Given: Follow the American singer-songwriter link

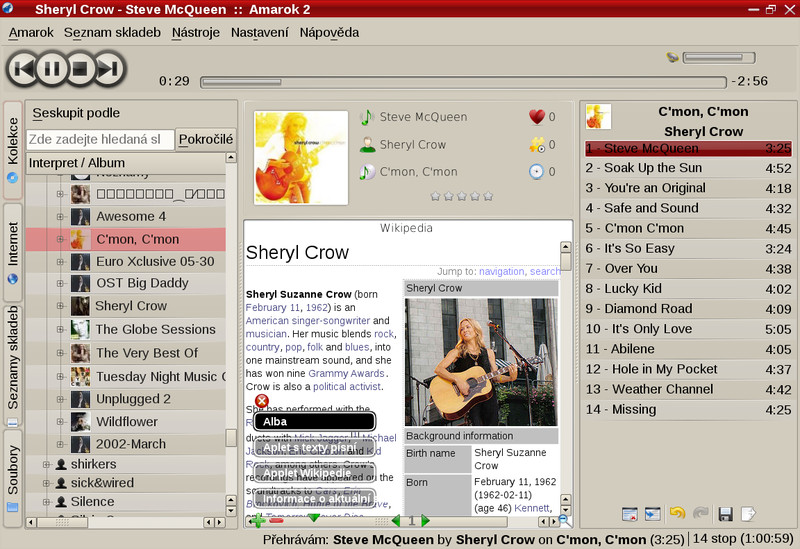Looking at the screenshot, I should pyautogui.click(x=308, y=321).
